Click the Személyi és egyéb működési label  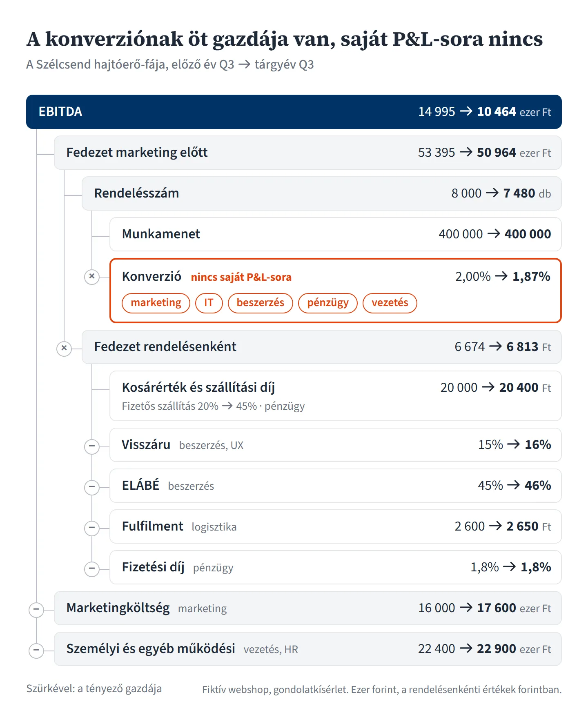pos(151,649)
